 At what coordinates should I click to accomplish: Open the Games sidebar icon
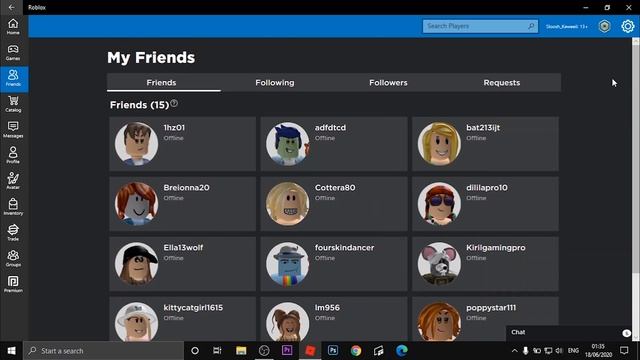coord(13,53)
